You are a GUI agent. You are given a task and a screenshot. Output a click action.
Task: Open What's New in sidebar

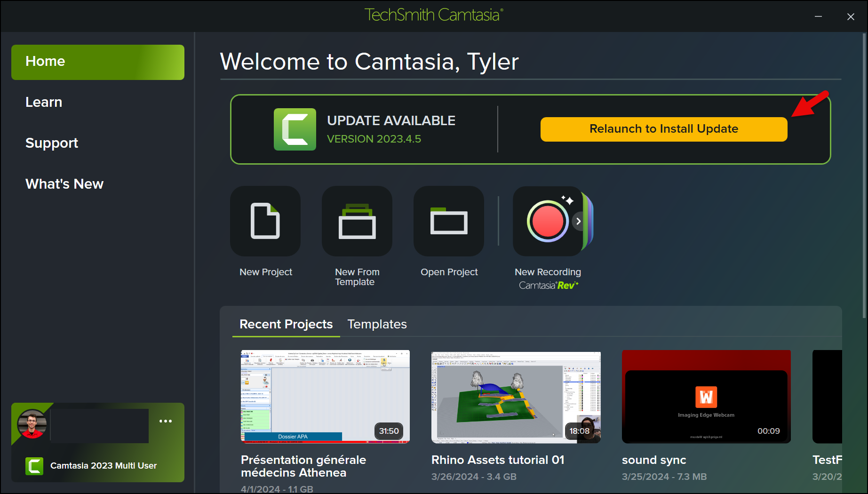click(x=64, y=184)
